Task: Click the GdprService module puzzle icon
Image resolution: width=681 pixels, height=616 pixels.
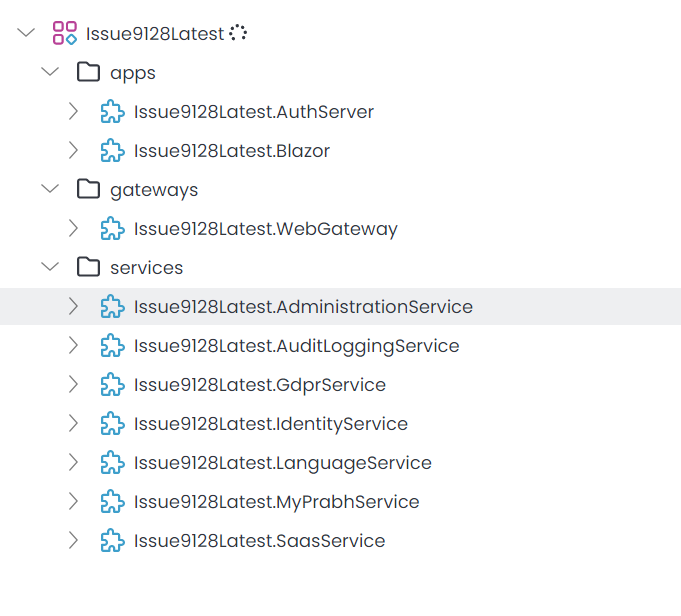Action: click(113, 385)
